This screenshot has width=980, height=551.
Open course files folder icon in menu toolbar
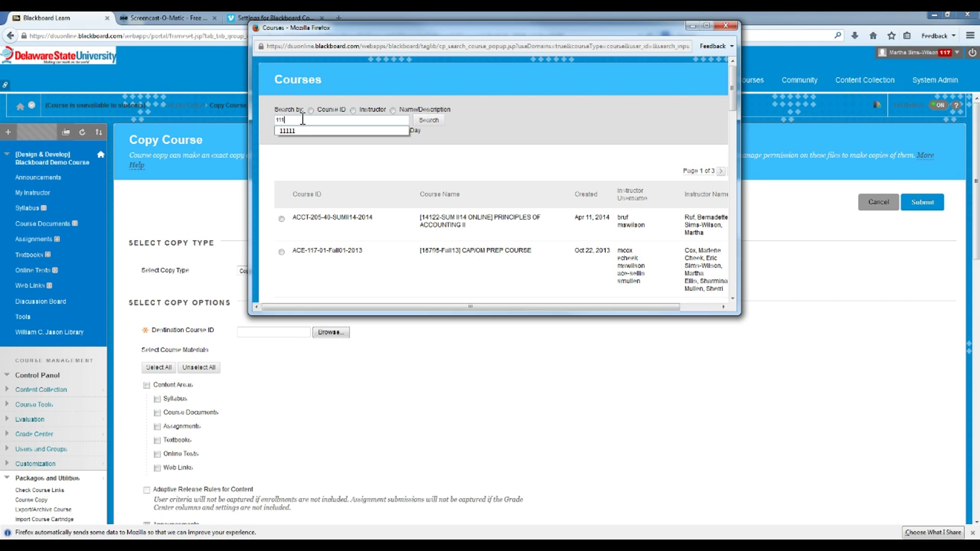coord(66,132)
